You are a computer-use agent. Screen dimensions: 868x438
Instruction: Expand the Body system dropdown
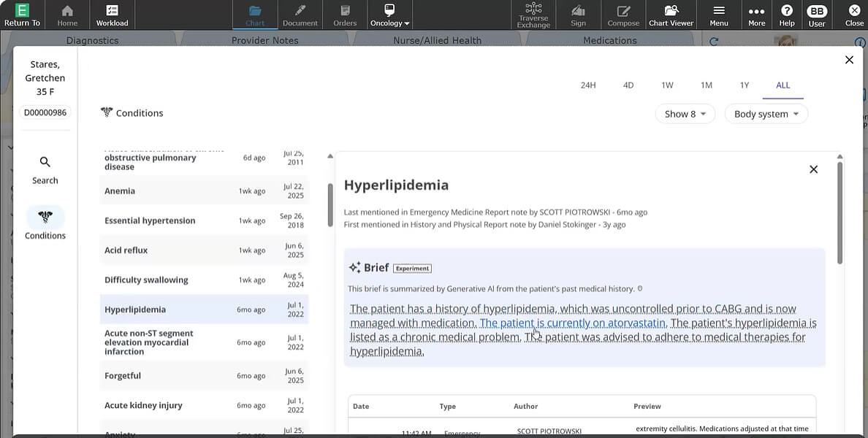766,113
